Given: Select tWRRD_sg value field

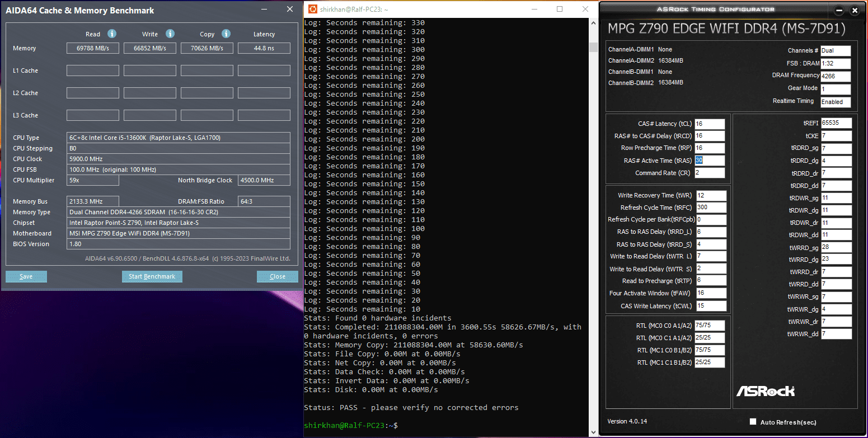Looking at the screenshot, I should point(836,247).
